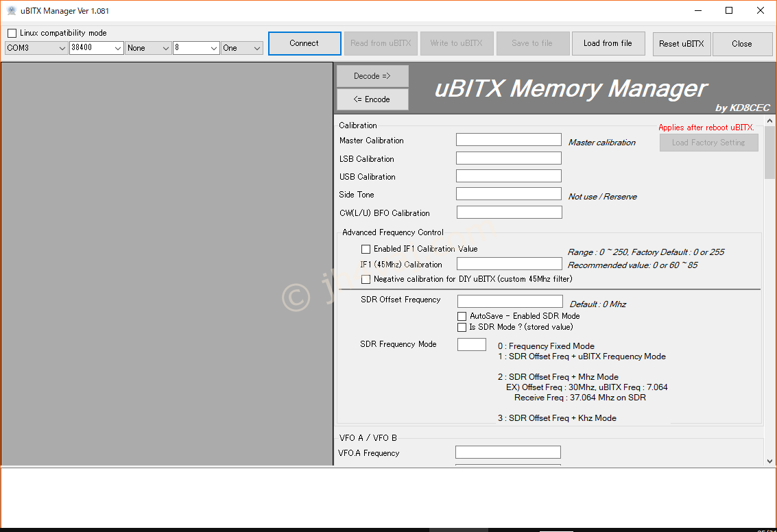The height and width of the screenshot is (532, 777).
Task: Click the SDR Offset Frequency input field
Action: click(510, 301)
